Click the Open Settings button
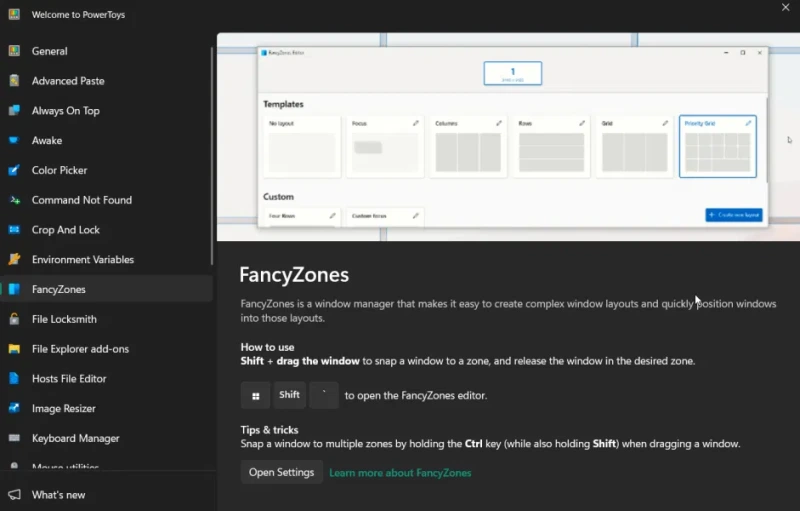800x511 pixels. [x=281, y=472]
